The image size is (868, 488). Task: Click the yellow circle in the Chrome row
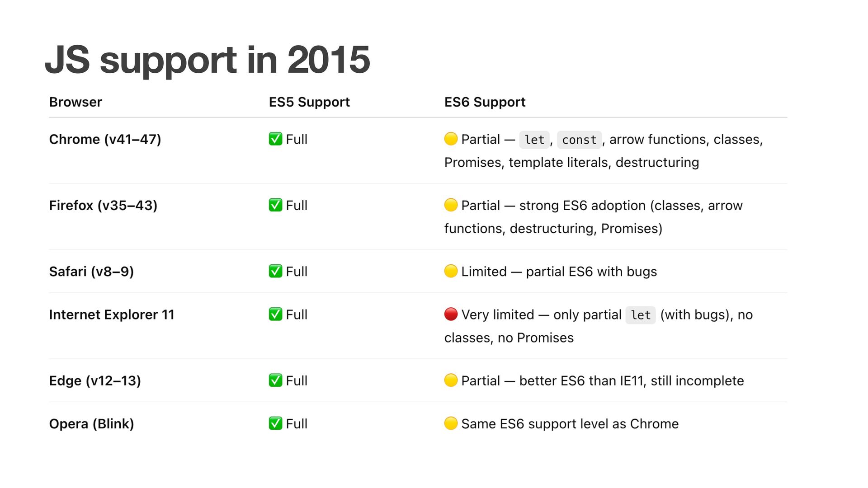tap(451, 139)
